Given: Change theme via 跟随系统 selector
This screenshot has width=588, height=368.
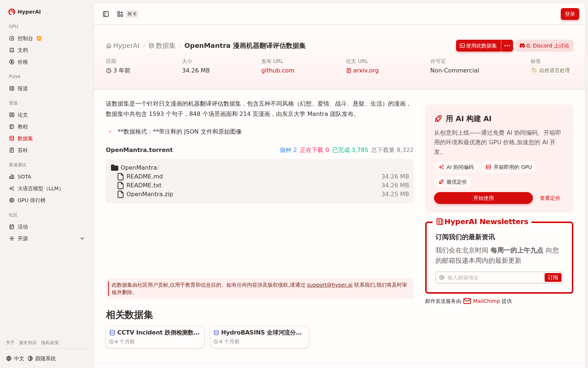Looking at the screenshot, I should (42, 358).
